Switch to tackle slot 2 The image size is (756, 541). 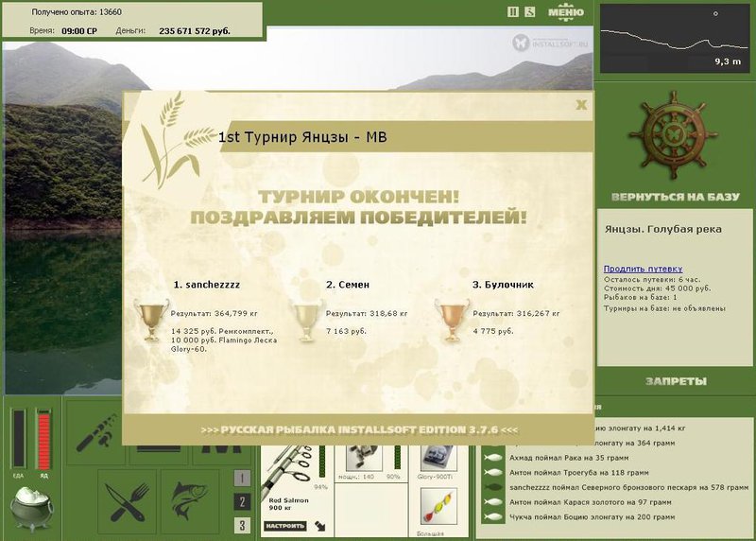pyautogui.click(x=242, y=502)
